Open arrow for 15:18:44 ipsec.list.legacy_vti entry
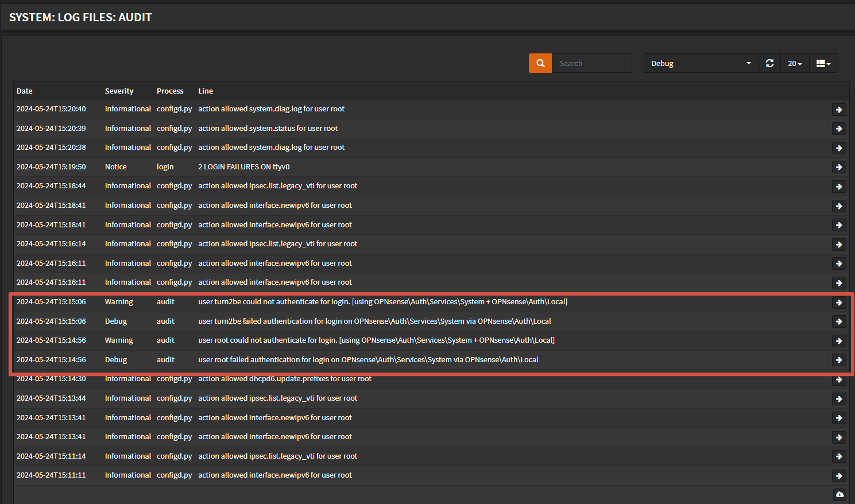The width and height of the screenshot is (855, 504). 839,187
